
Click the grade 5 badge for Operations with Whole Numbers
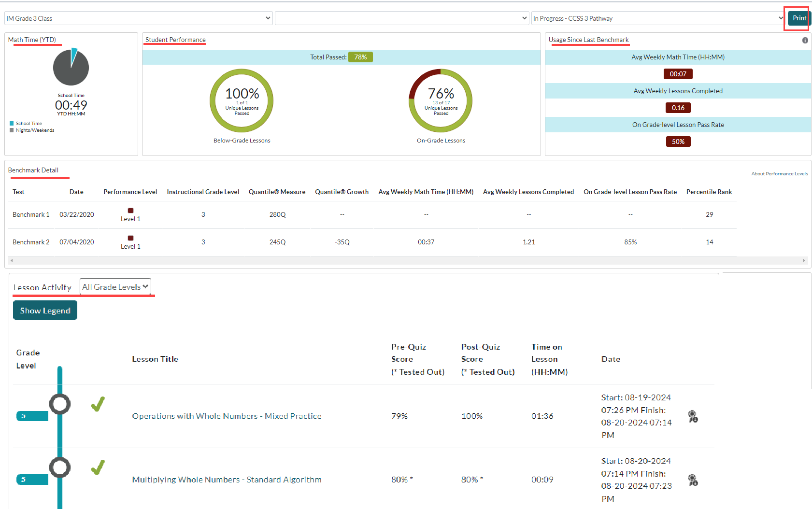point(32,416)
